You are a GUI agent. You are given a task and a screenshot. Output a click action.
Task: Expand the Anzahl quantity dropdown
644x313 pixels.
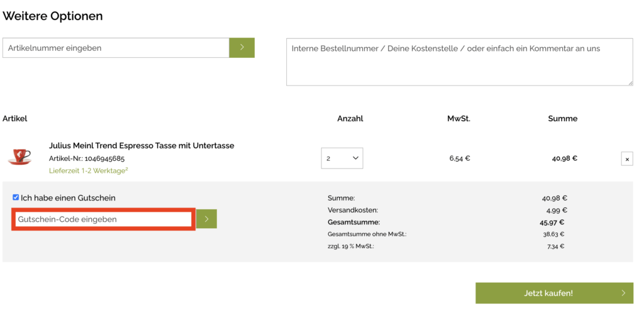click(341, 158)
